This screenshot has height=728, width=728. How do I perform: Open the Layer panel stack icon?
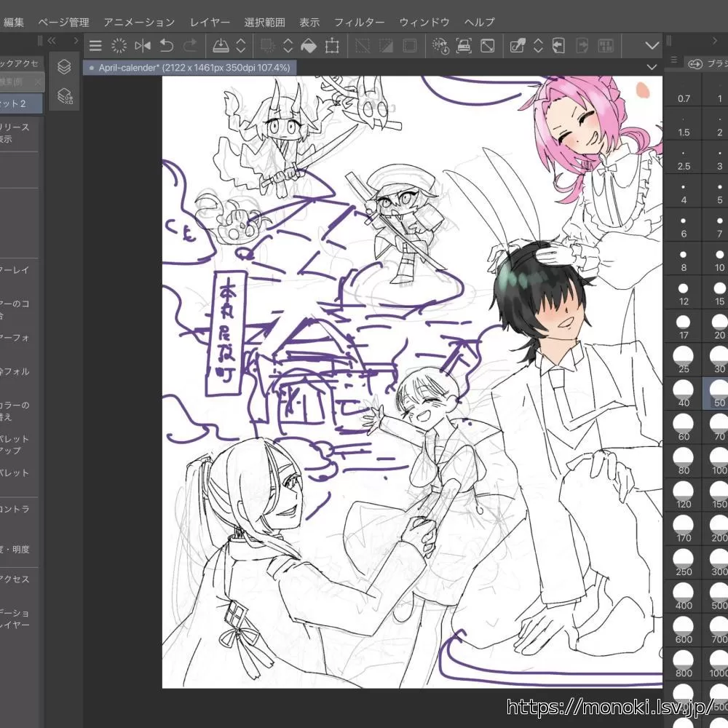(64, 66)
